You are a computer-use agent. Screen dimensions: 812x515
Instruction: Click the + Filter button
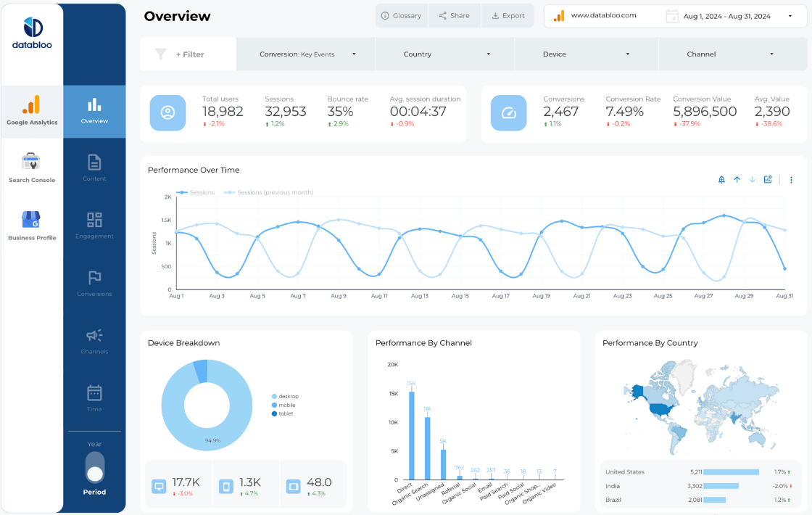pyautogui.click(x=188, y=54)
